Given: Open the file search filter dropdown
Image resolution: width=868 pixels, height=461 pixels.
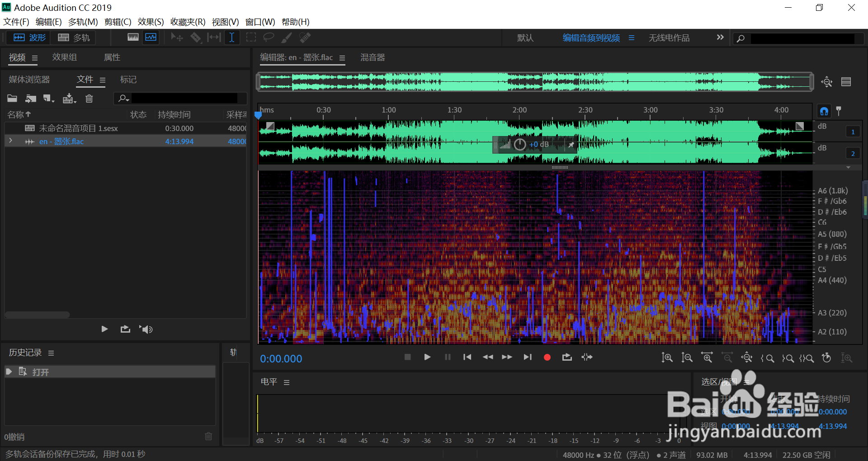Looking at the screenshot, I should click(x=124, y=98).
